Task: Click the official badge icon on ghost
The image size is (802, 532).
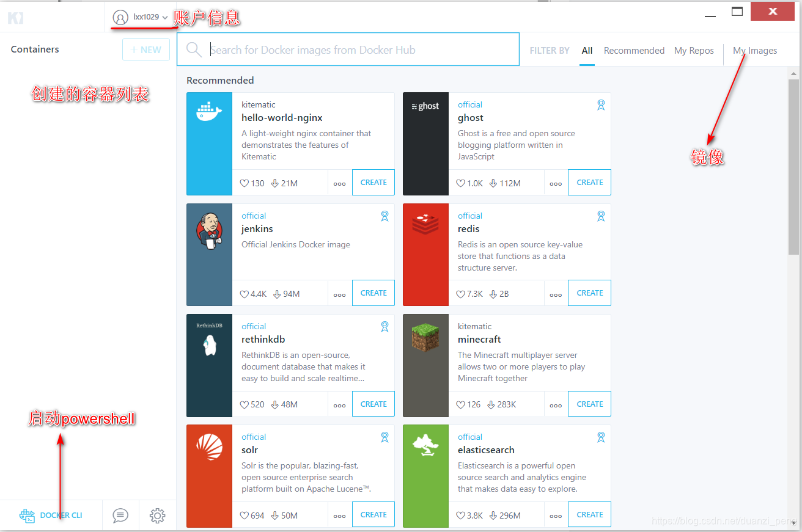Action: pos(601,105)
